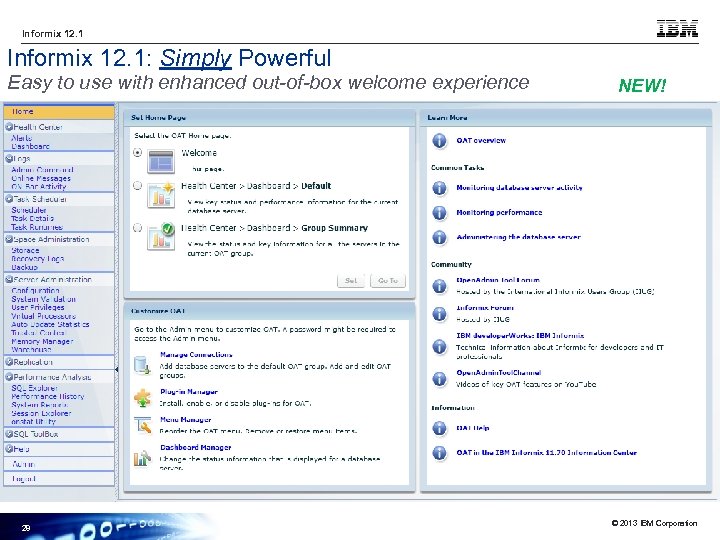Click info icon beside IBM developerWorks entry
The height and width of the screenshot is (540, 720).
point(439,347)
